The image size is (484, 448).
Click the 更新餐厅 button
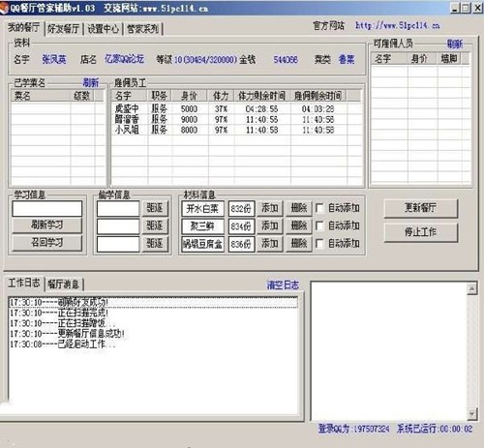(x=420, y=208)
